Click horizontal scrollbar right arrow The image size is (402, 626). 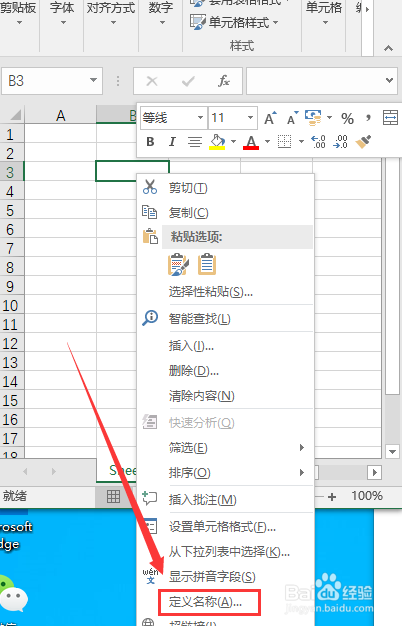(x=374, y=472)
